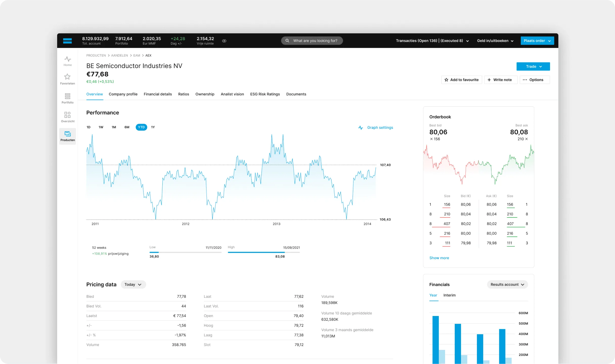Expand Transacties dropdown
The width and height of the screenshot is (615, 364).
pyautogui.click(x=432, y=41)
